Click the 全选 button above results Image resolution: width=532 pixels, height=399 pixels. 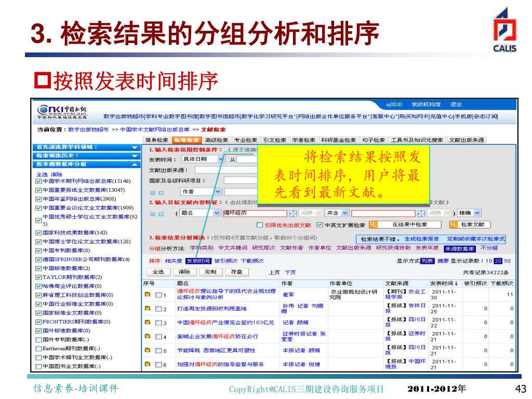click(x=158, y=272)
